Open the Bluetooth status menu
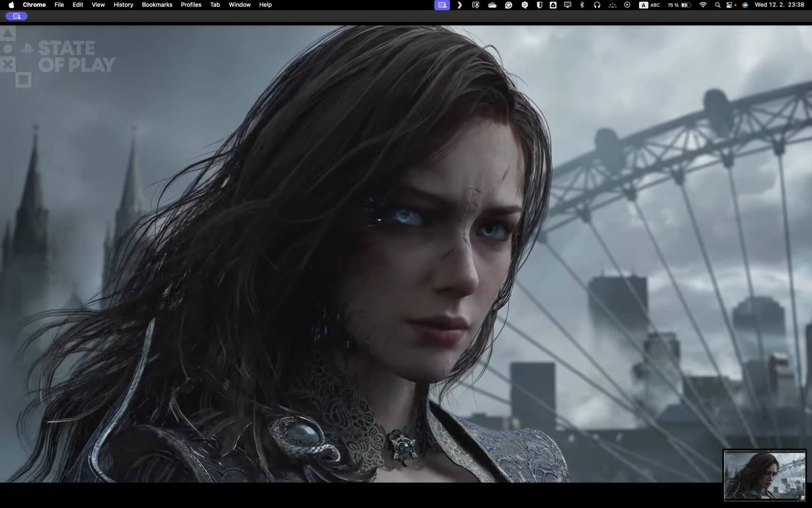 (582, 5)
